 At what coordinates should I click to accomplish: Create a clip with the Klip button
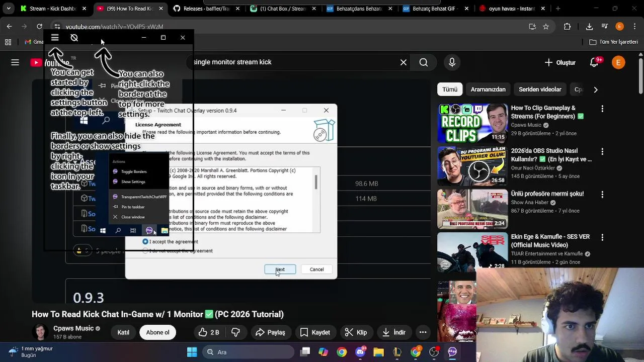pyautogui.click(x=356, y=332)
